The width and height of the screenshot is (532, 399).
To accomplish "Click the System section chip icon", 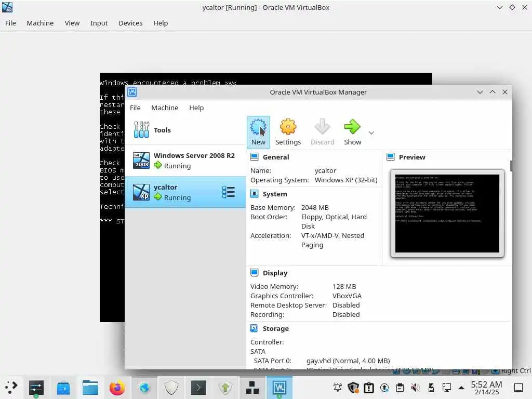I will (254, 194).
